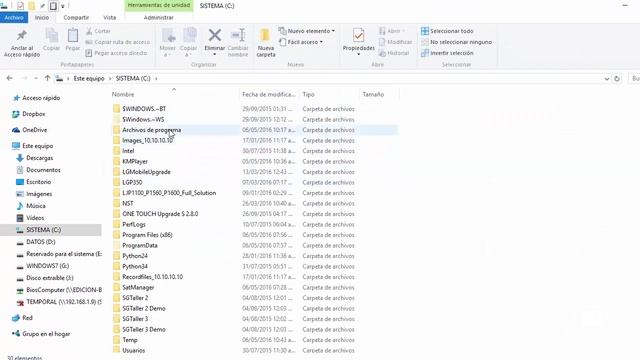
Task: Sort by Fecha de modificación column
Action: 269,94
